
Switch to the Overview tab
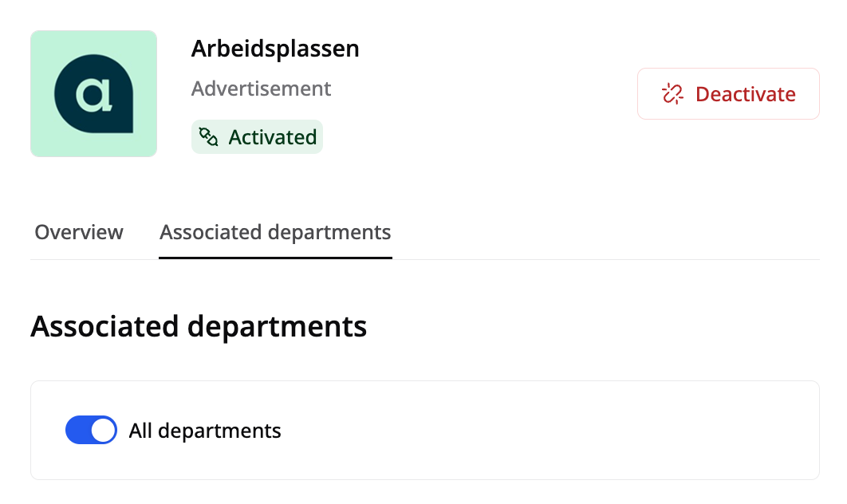click(79, 232)
